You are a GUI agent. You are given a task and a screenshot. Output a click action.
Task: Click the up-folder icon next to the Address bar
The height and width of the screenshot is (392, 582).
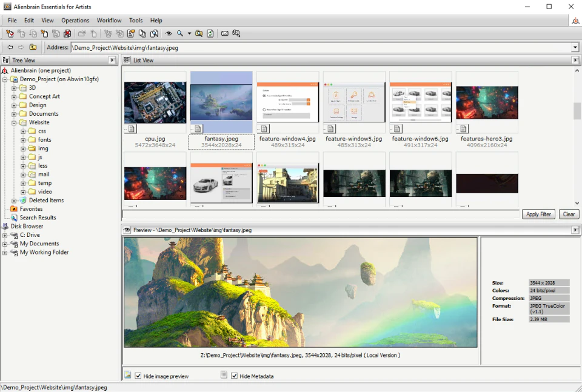(x=34, y=47)
